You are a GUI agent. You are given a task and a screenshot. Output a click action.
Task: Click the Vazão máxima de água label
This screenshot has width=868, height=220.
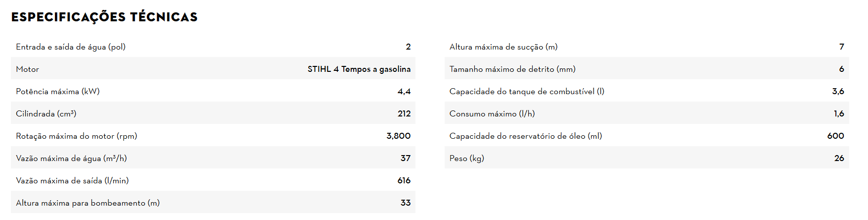click(x=71, y=159)
